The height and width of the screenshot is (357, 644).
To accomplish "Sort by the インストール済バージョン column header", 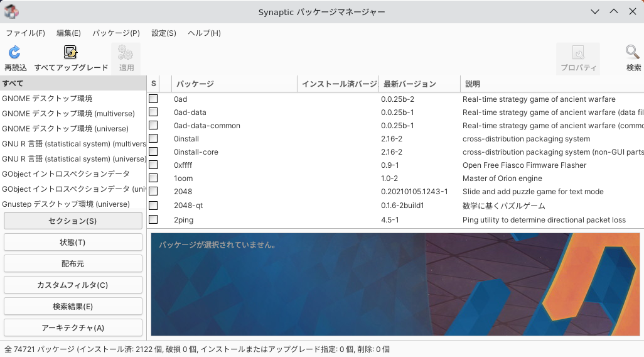I will [338, 84].
